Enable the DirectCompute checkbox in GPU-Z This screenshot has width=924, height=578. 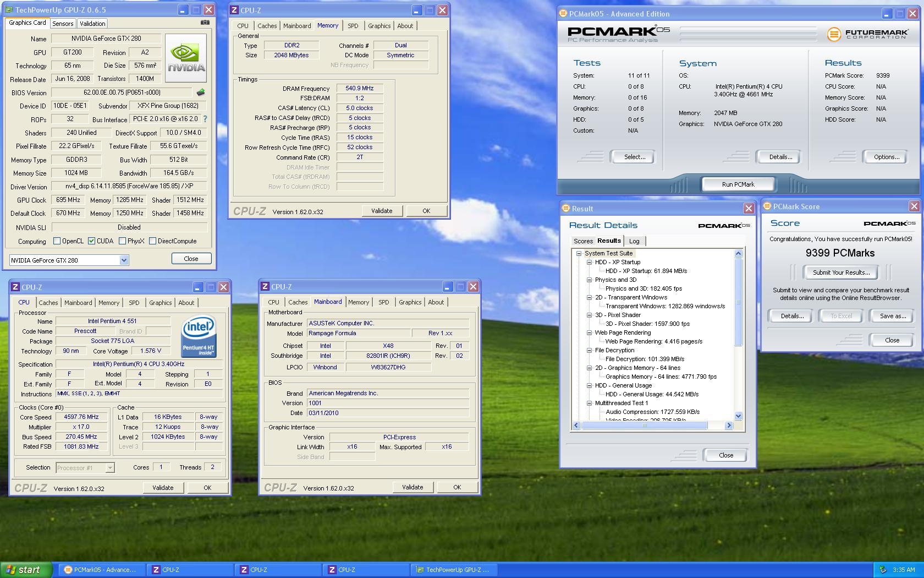pyautogui.click(x=153, y=241)
